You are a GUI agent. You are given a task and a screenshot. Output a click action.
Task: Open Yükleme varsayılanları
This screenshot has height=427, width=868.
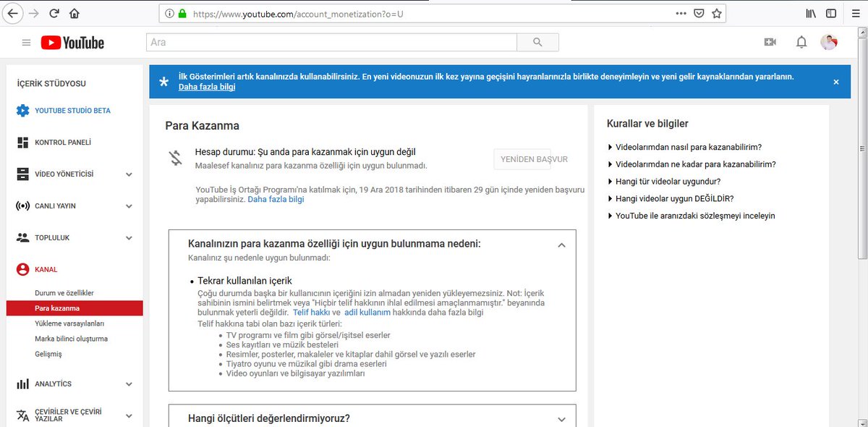pyautogui.click(x=69, y=324)
